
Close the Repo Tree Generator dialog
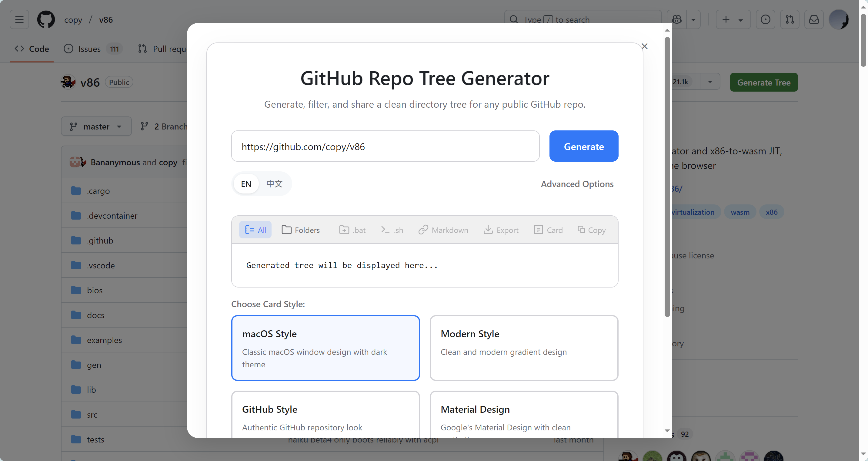(644, 46)
